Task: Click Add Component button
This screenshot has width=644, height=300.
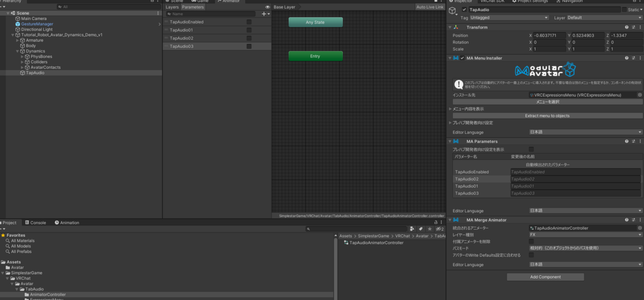Action: pyautogui.click(x=545, y=277)
